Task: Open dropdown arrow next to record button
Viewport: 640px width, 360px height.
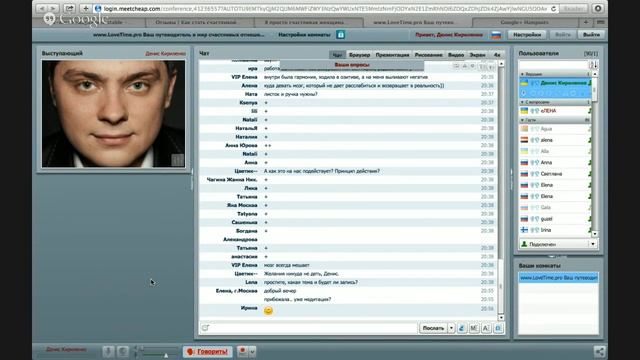Action: coord(252,351)
